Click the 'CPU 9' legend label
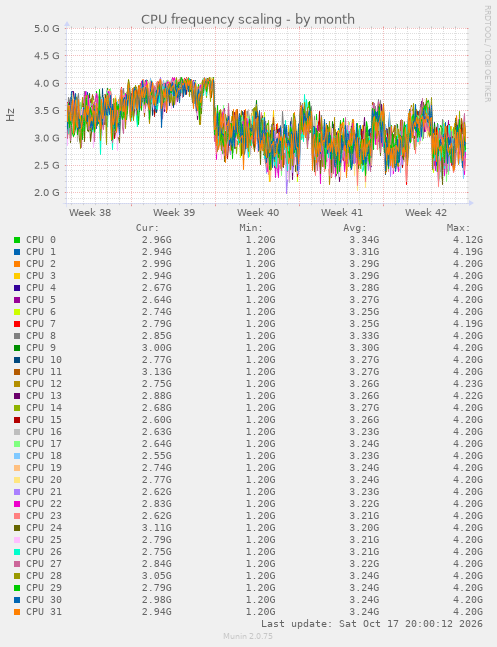 tap(41, 347)
